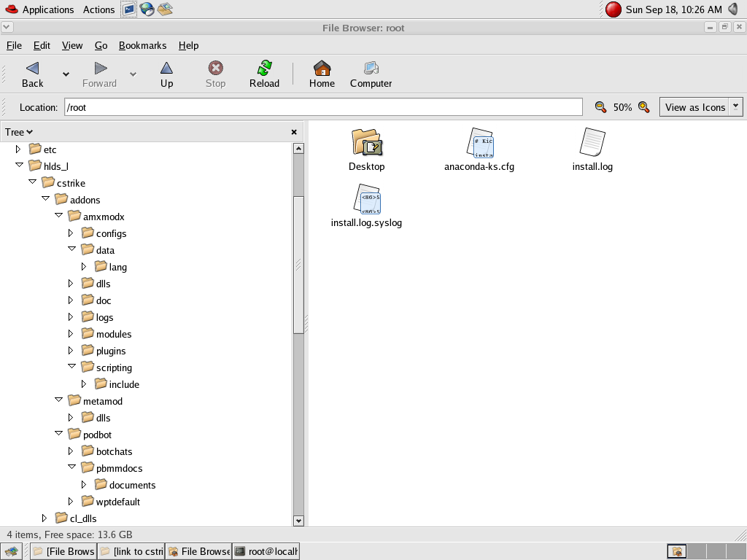Open the Edit menu

(x=42, y=45)
